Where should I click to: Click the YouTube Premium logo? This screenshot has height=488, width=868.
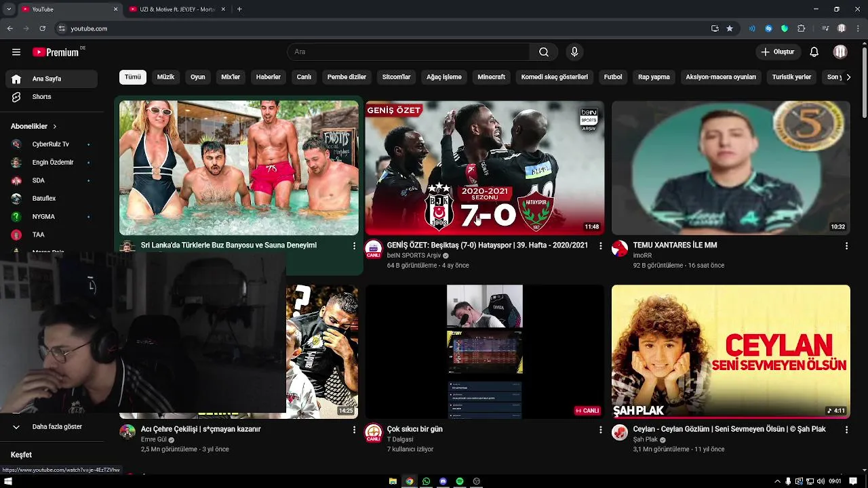pos(58,52)
